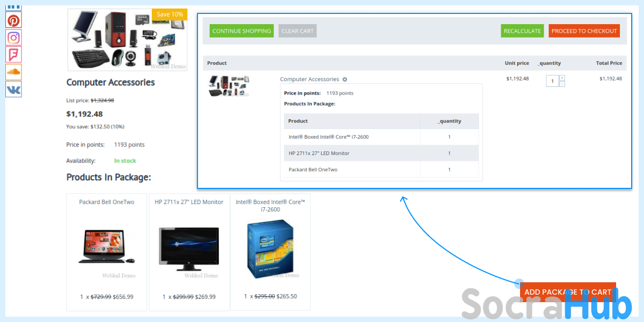Click the Recalculate button

(x=522, y=31)
